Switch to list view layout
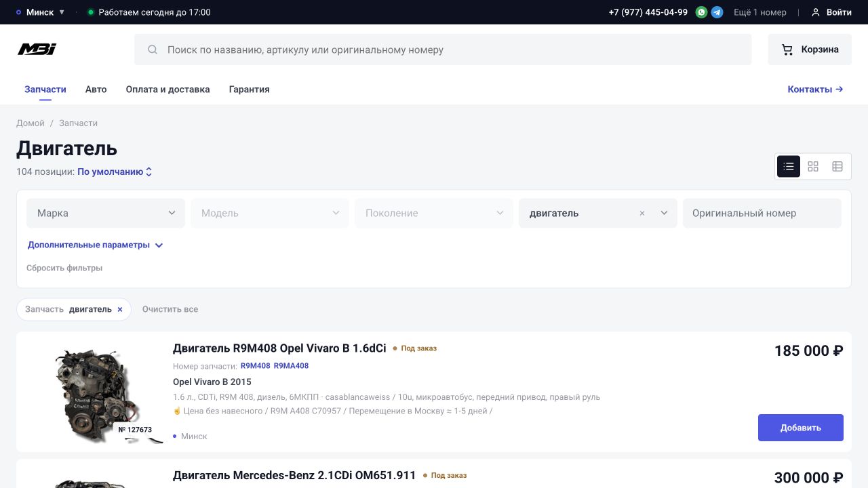This screenshot has width=868, height=488. [789, 166]
